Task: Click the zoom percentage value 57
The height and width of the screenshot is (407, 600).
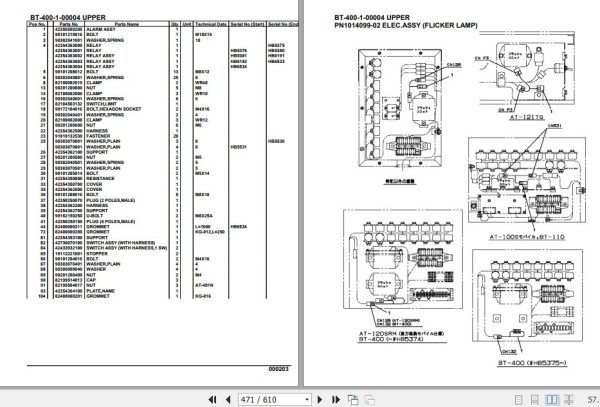Action: tap(593, 400)
